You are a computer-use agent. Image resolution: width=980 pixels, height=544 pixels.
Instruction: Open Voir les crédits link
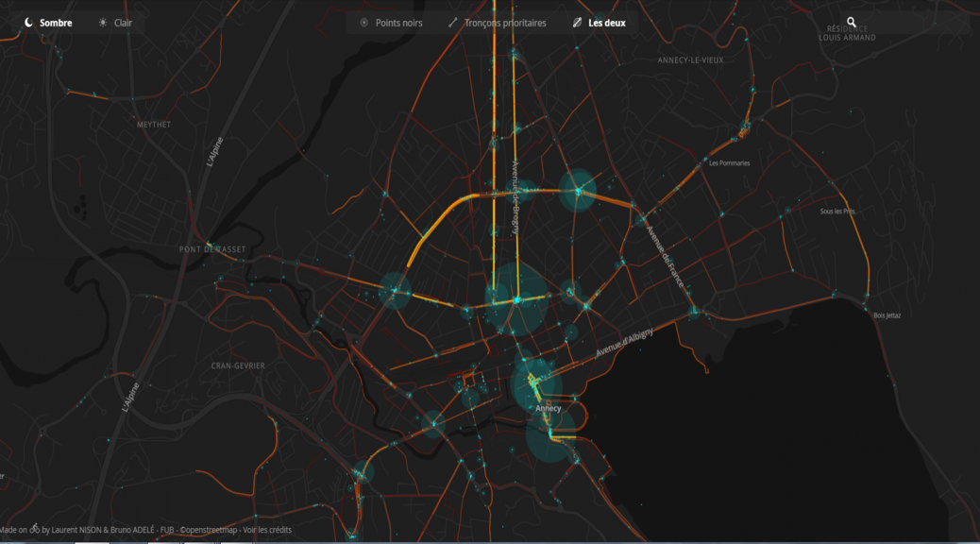click(x=267, y=530)
